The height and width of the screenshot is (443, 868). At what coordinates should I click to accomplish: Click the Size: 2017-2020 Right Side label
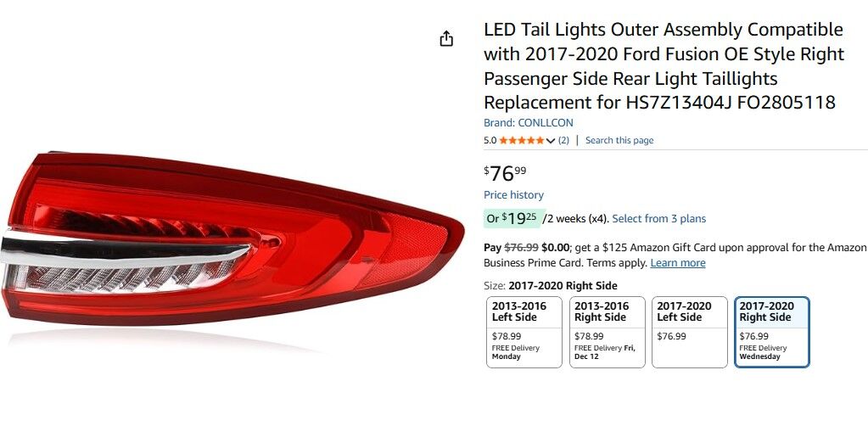(x=550, y=286)
